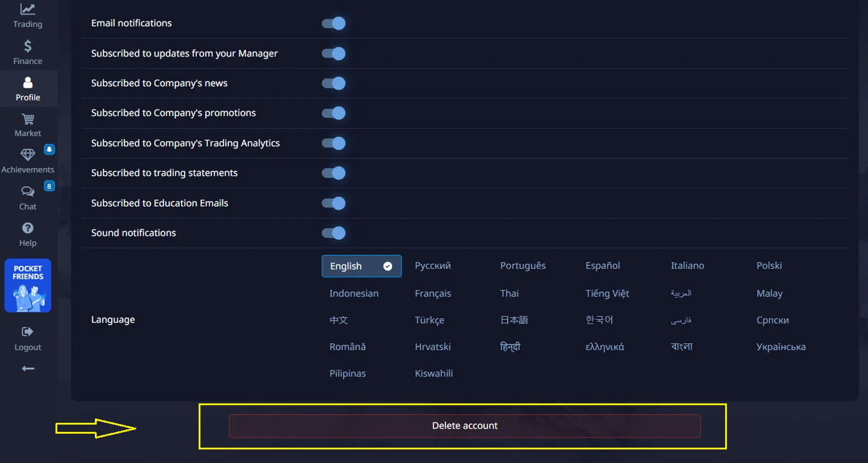Choose Français language option

[x=432, y=293]
